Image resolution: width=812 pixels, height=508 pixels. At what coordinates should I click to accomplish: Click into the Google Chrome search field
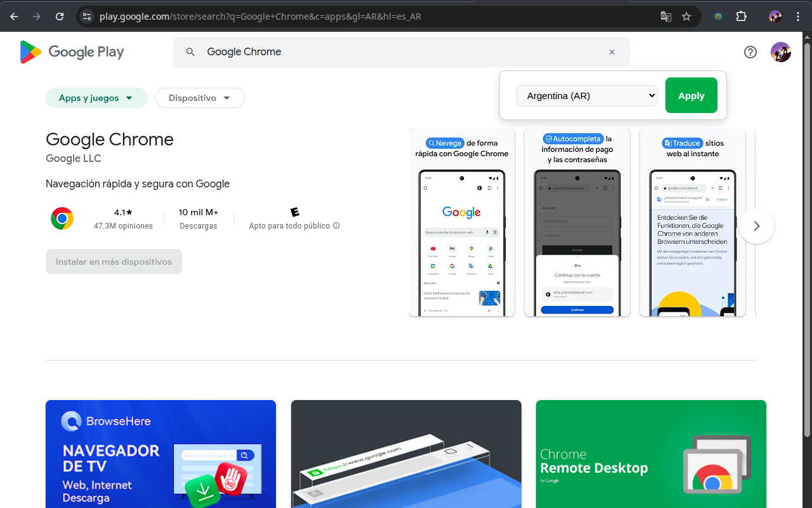coord(402,52)
